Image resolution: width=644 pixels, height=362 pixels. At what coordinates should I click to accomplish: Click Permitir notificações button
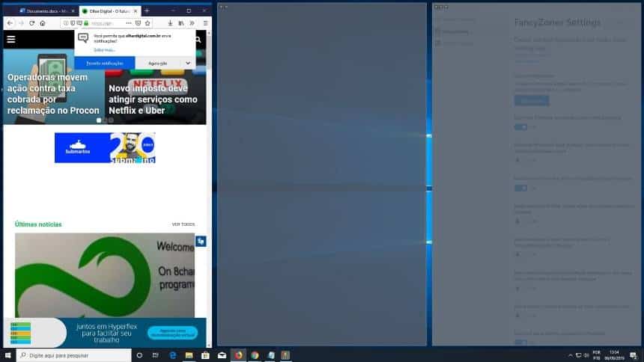pyautogui.click(x=105, y=64)
